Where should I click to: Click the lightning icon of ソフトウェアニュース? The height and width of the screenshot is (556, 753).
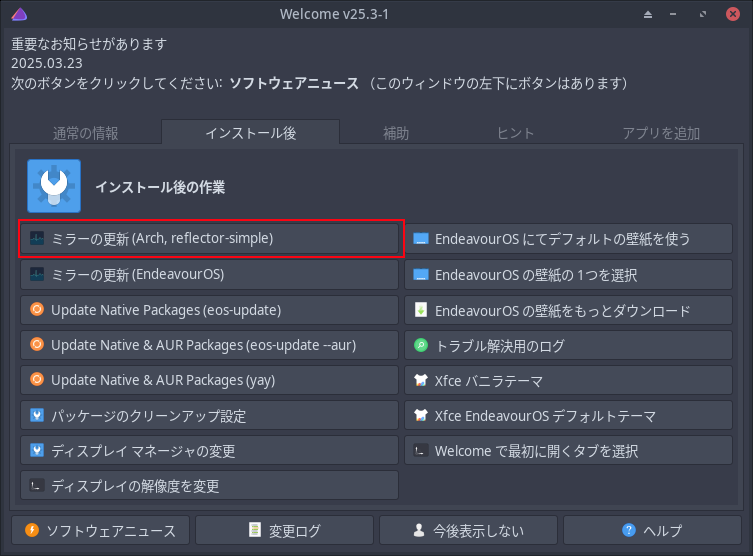click(x=32, y=530)
